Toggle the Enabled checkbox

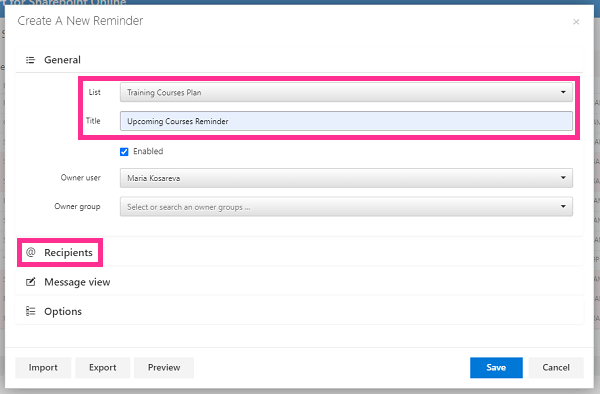(x=124, y=152)
